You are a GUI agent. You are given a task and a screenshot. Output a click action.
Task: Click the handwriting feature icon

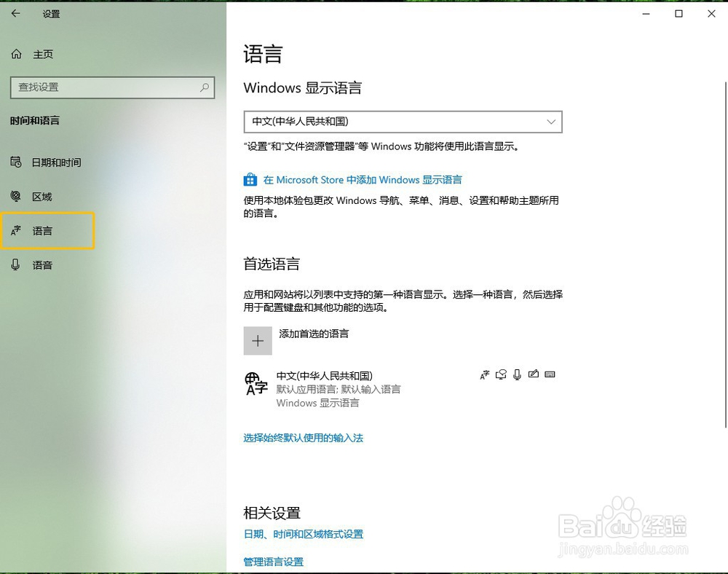[534, 374]
